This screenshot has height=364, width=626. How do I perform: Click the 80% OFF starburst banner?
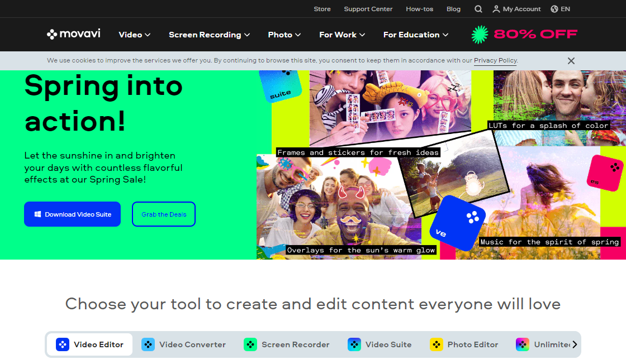click(524, 35)
